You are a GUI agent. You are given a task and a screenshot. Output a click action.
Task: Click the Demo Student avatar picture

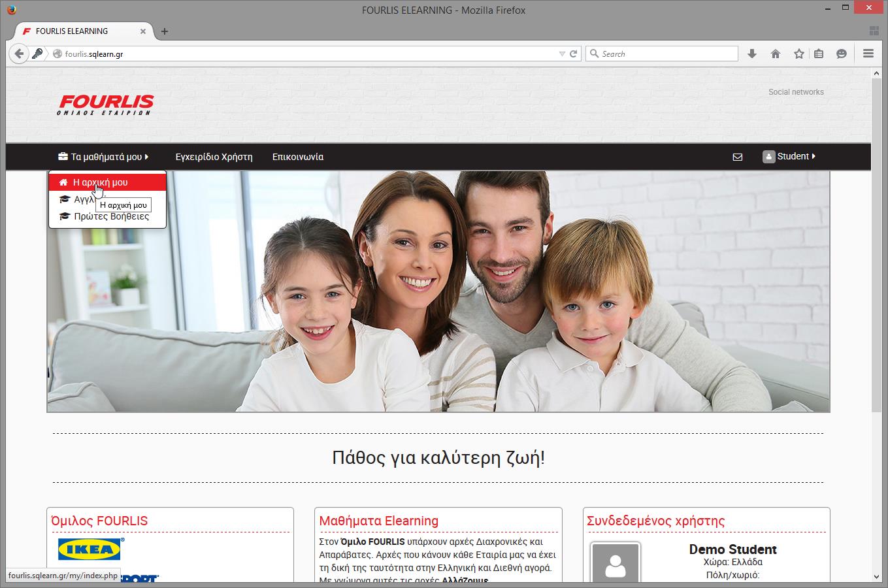pyautogui.click(x=615, y=563)
